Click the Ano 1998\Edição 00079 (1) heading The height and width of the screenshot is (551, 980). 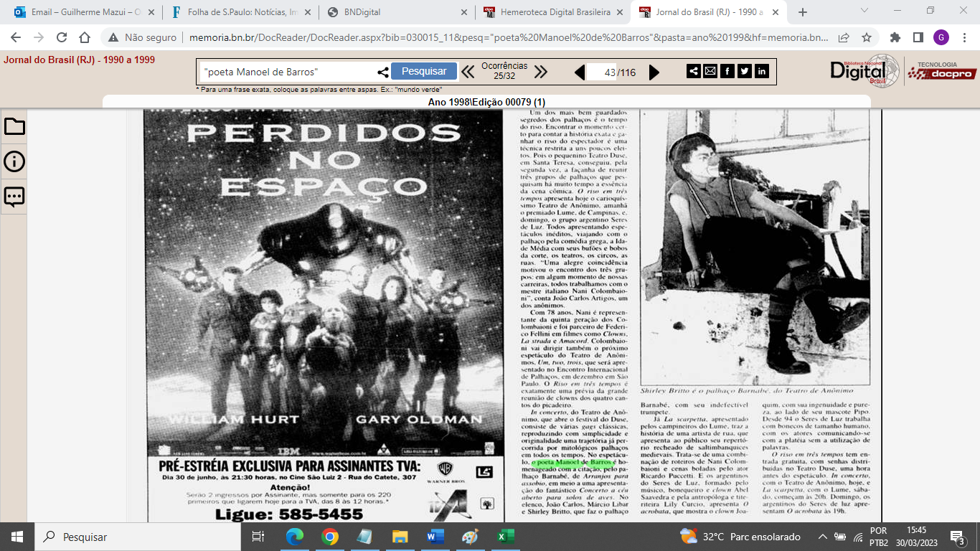[x=486, y=102]
